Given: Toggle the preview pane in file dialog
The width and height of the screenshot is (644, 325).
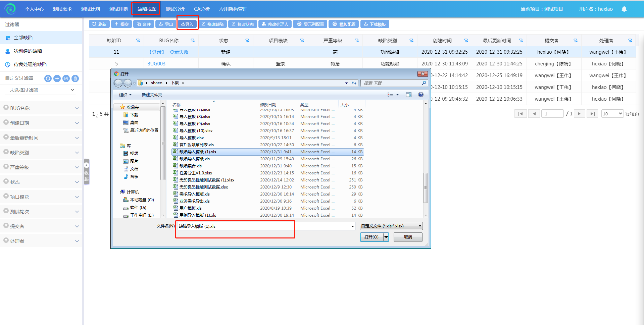Looking at the screenshot, I should (408, 95).
